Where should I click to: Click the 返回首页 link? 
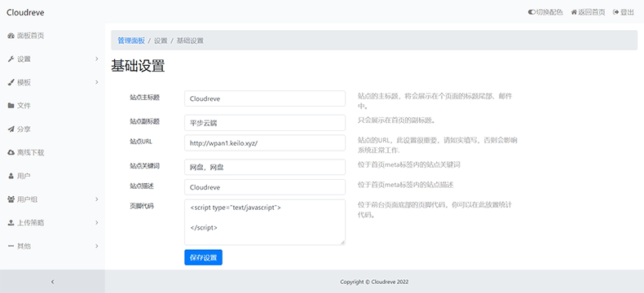click(x=588, y=12)
